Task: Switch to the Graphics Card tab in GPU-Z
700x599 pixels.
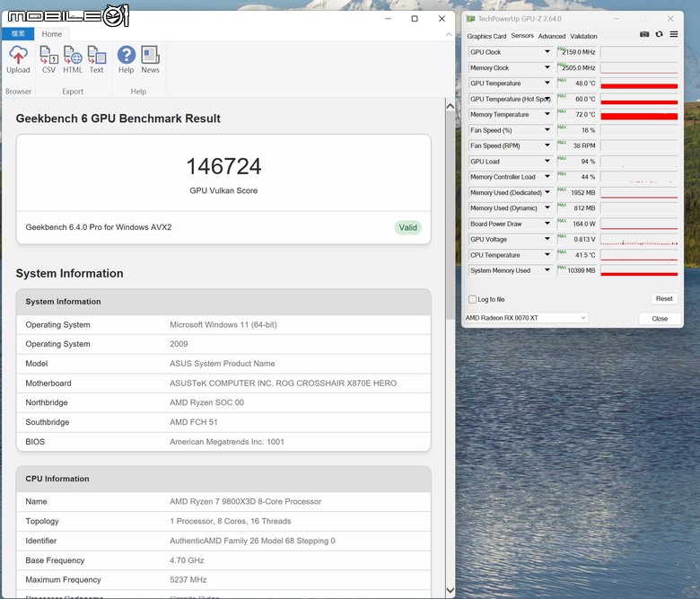Action: (486, 36)
